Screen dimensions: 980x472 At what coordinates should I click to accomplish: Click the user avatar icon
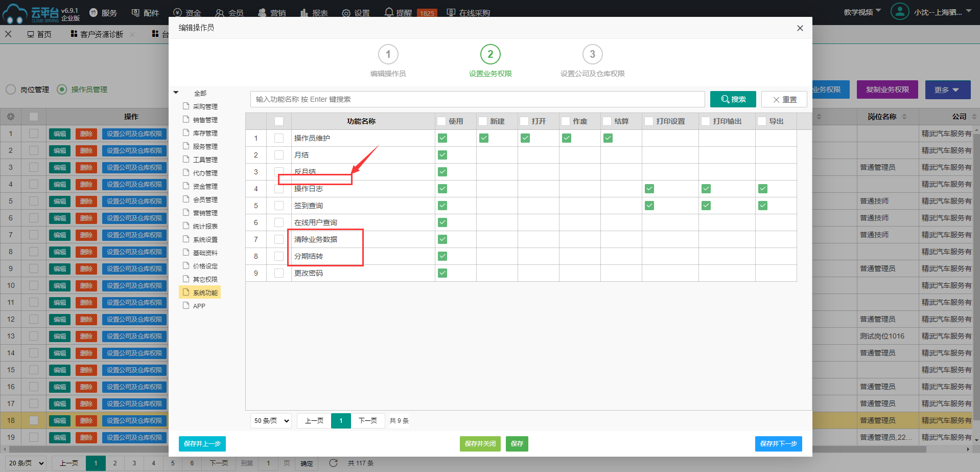[x=899, y=12]
